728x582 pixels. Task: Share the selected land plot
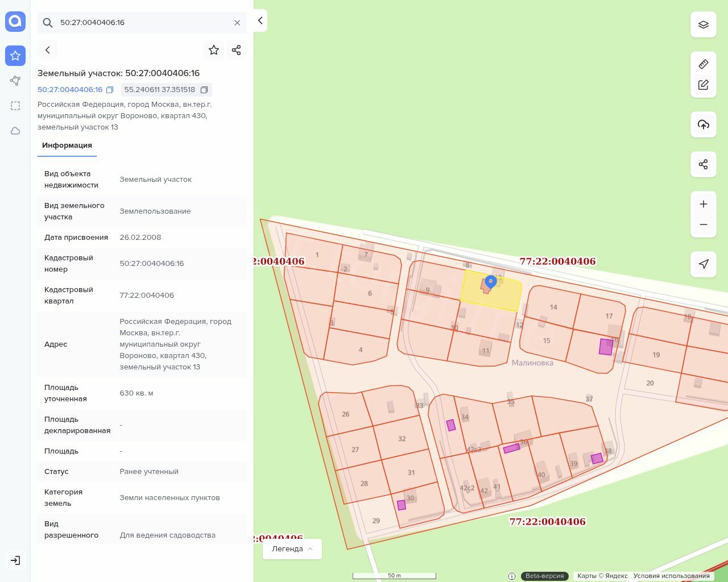pyautogui.click(x=237, y=50)
